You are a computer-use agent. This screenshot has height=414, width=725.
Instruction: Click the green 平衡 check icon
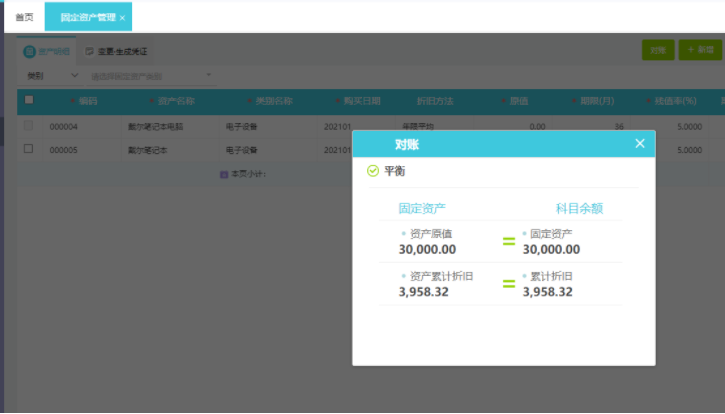[x=373, y=171]
